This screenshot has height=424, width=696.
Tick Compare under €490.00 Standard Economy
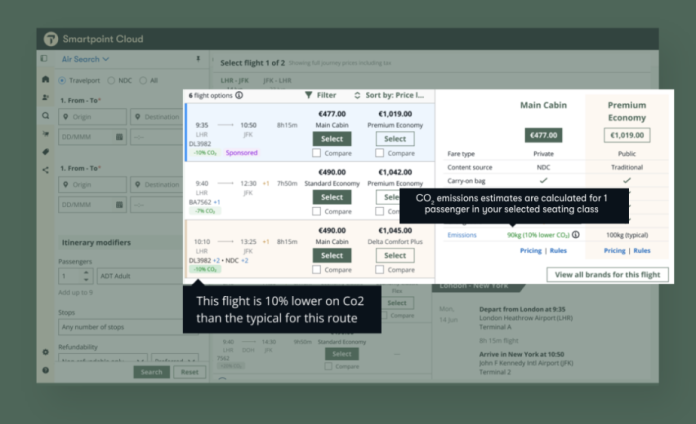coord(316,211)
